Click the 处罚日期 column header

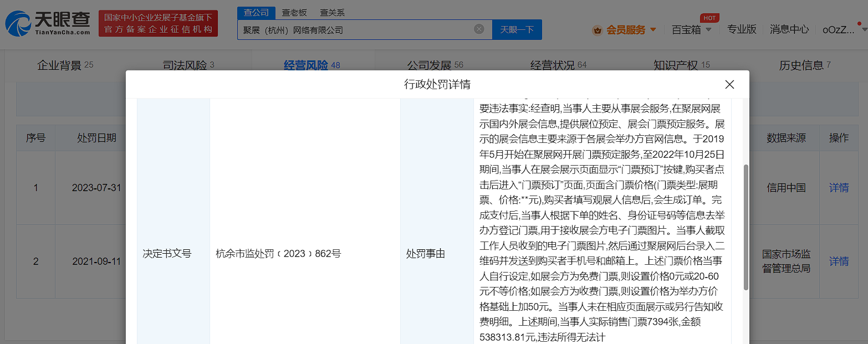click(96, 138)
